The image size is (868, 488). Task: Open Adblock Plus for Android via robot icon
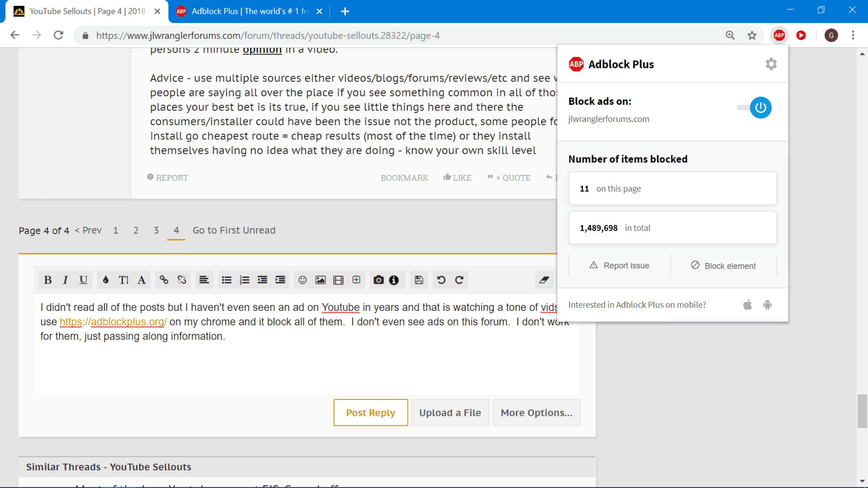click(767, 304)
